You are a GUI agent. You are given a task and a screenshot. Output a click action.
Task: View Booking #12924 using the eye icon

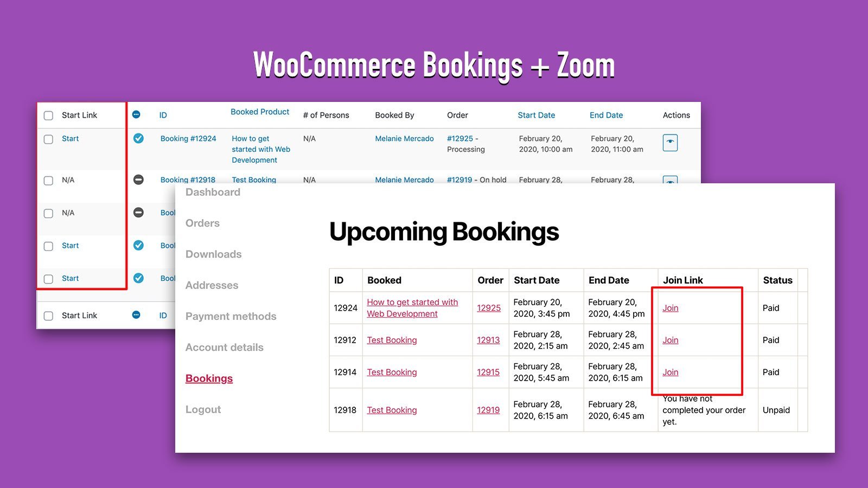(x=670, y=143)
